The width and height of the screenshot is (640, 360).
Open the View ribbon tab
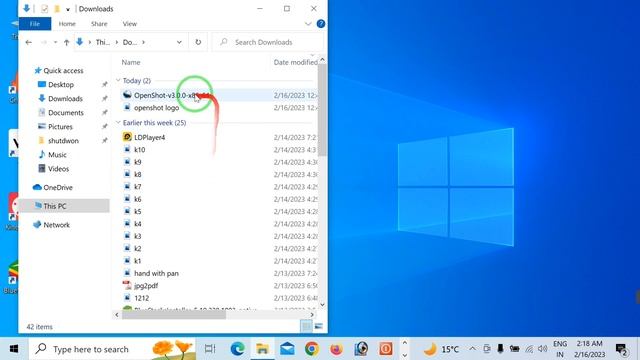[130, 24]
